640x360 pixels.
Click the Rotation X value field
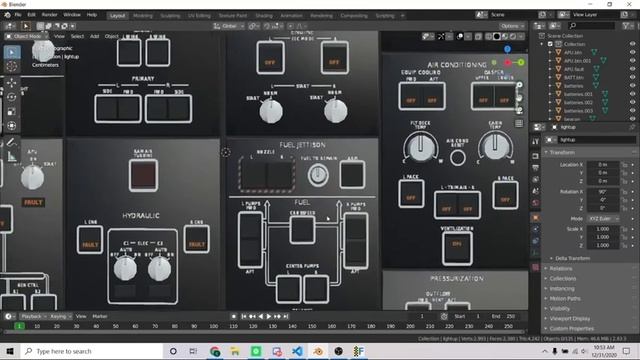point(603,191)
